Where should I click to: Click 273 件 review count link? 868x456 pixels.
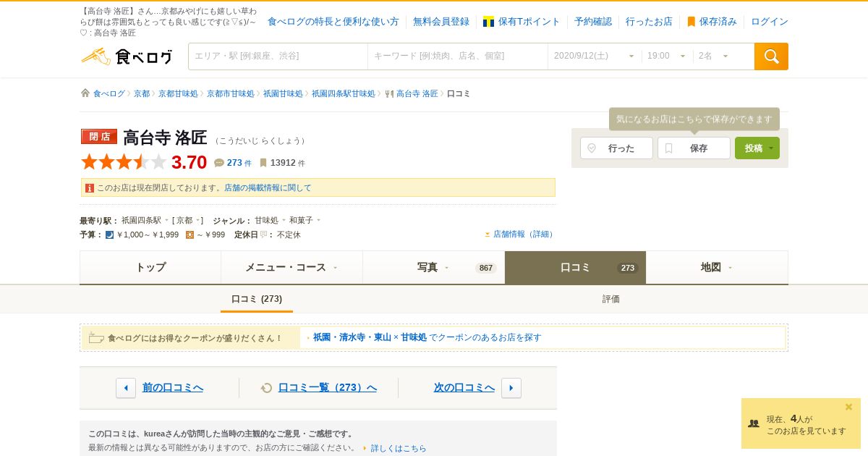tap(239, 164)
